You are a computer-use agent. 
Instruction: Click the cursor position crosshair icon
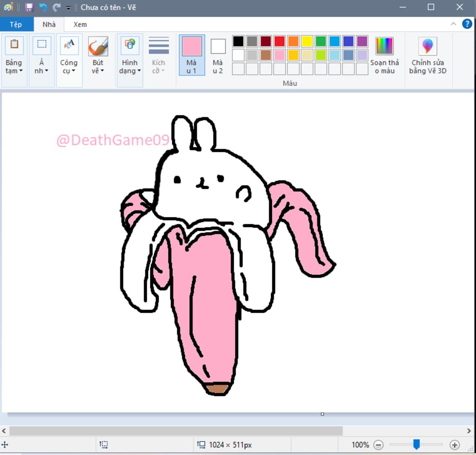click(x=5, y=445)
